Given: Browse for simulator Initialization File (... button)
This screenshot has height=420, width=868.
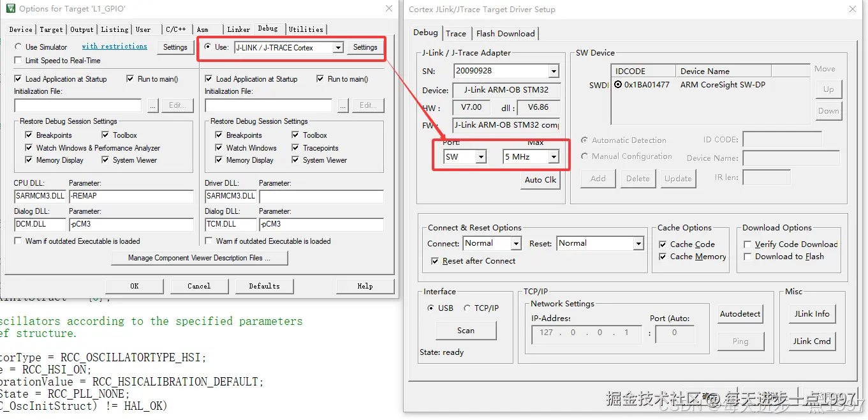Looking at the screenshot, I should pos(152,105).
